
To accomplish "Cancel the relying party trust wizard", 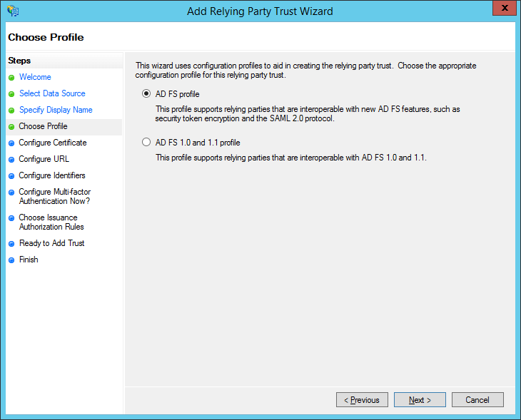I will pyautogui.click(x=477, y=400).
